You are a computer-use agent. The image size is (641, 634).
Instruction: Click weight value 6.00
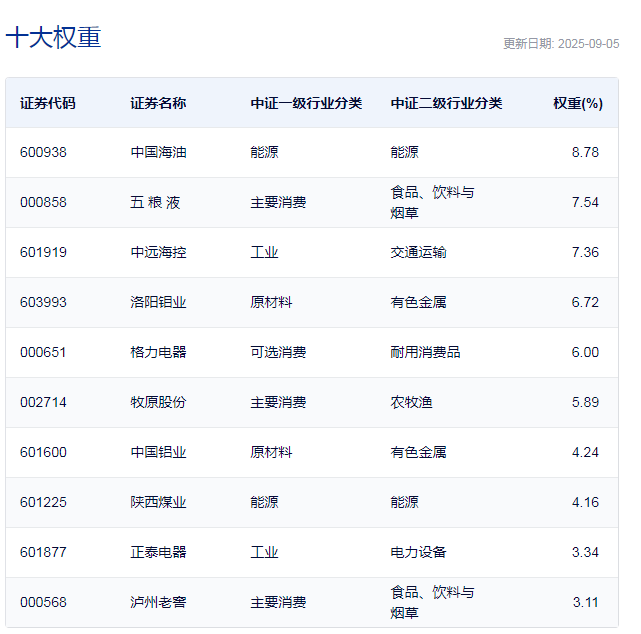[x=585, y=352]
